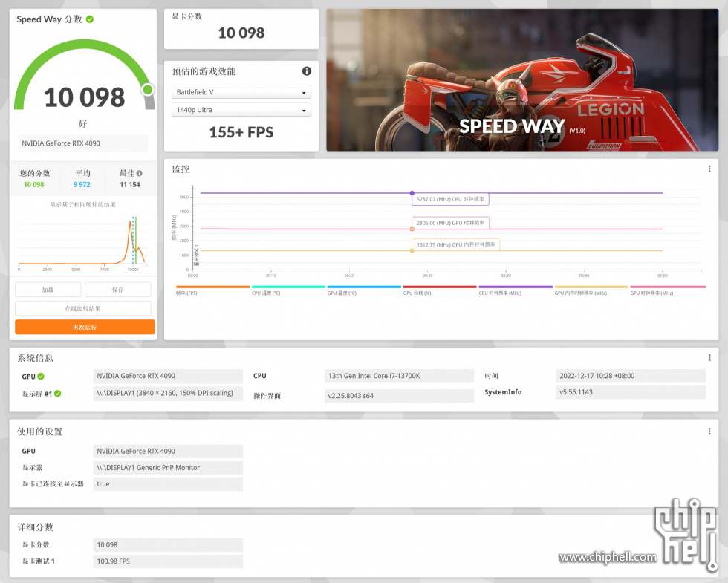Click the green check next to 显示屏 #1
Viewport: 728px width, 583px height.
point(58,394)
